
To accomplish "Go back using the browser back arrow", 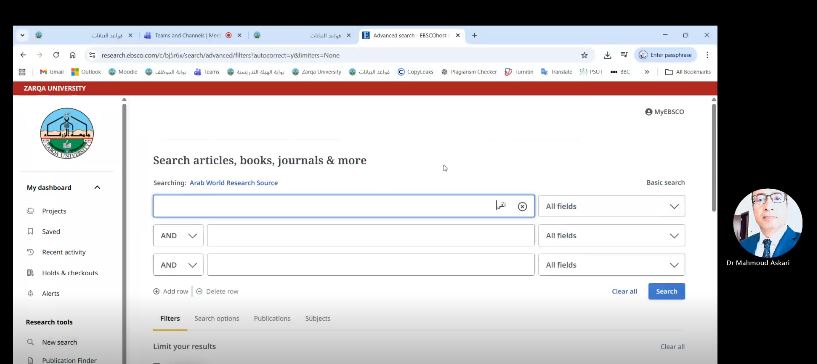I will [23, 55].
